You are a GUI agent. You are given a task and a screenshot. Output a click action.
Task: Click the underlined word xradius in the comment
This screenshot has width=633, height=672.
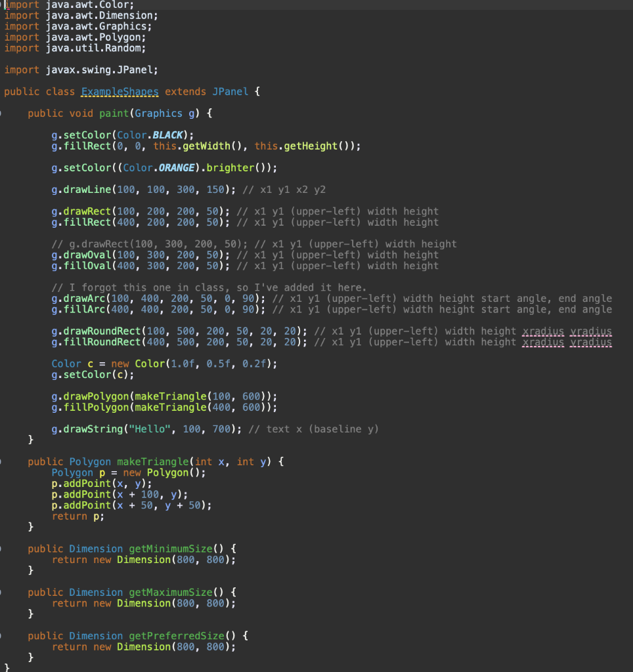[x=543, y=331]
